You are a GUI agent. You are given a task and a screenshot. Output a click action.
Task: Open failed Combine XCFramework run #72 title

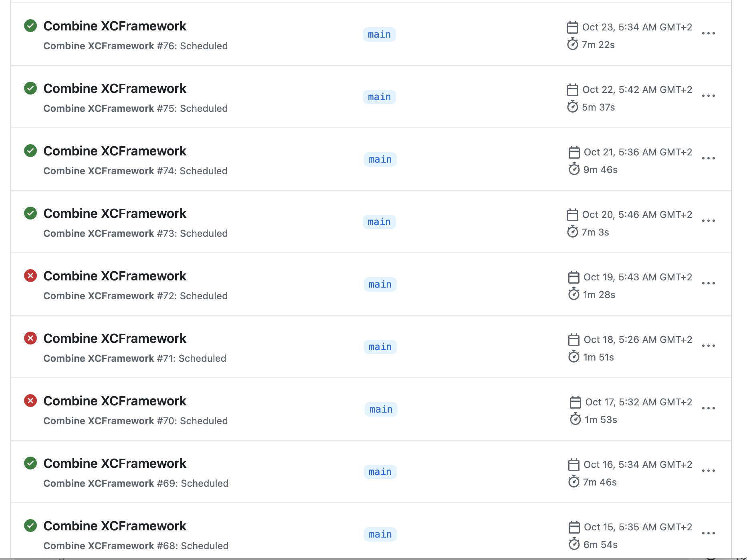(115, 276)
